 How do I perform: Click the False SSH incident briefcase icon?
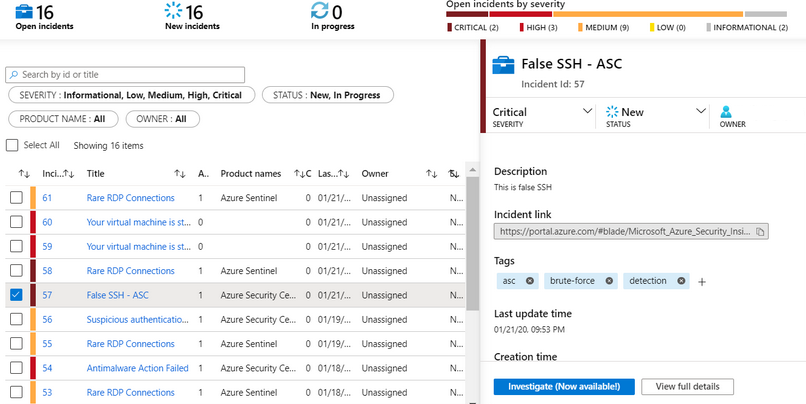[x=503, y=66]
